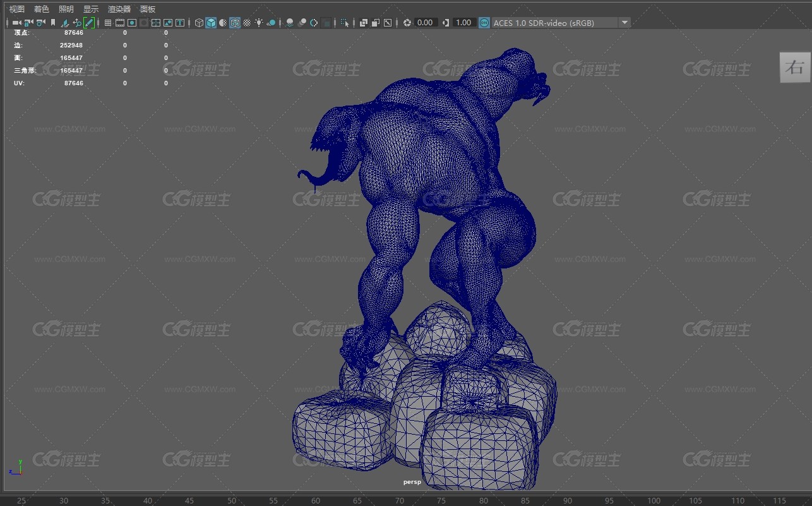Toggle the Textured checker icon

[247, 23]
